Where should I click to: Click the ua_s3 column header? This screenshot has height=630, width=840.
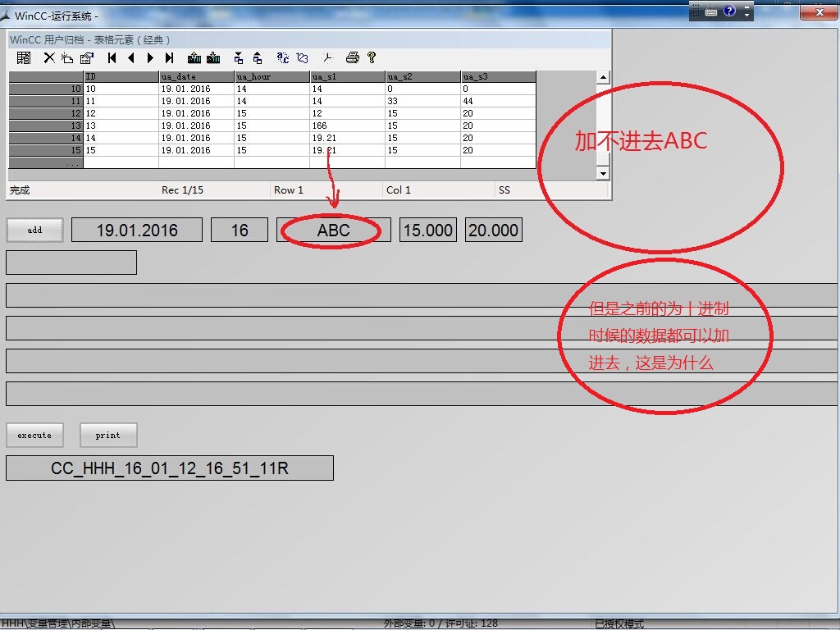click(x=498, y=76)
